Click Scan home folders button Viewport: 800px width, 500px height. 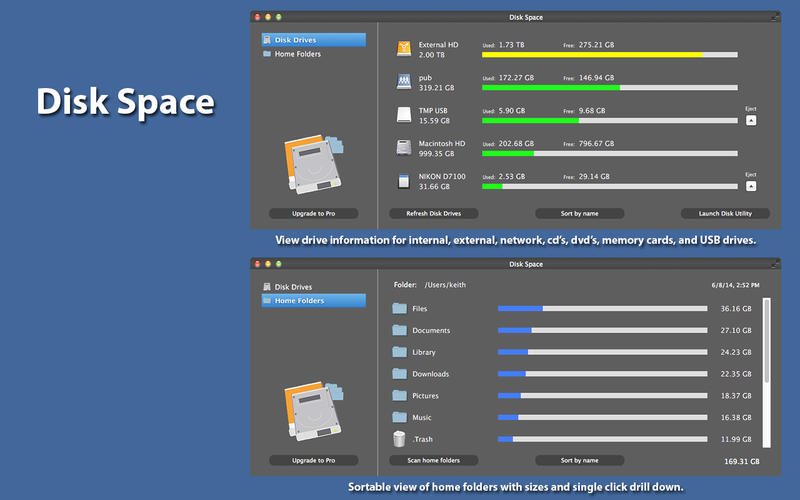pyautogui.click(x=434, y=460)
